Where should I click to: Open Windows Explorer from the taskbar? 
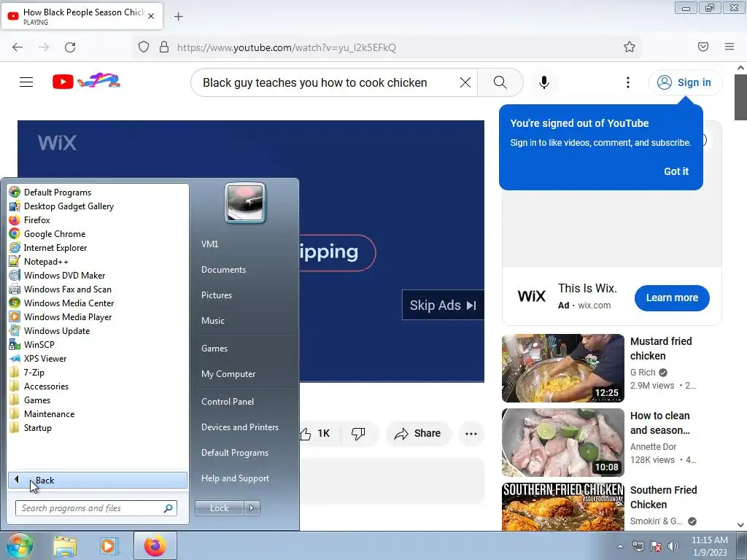tap(65, 545)
